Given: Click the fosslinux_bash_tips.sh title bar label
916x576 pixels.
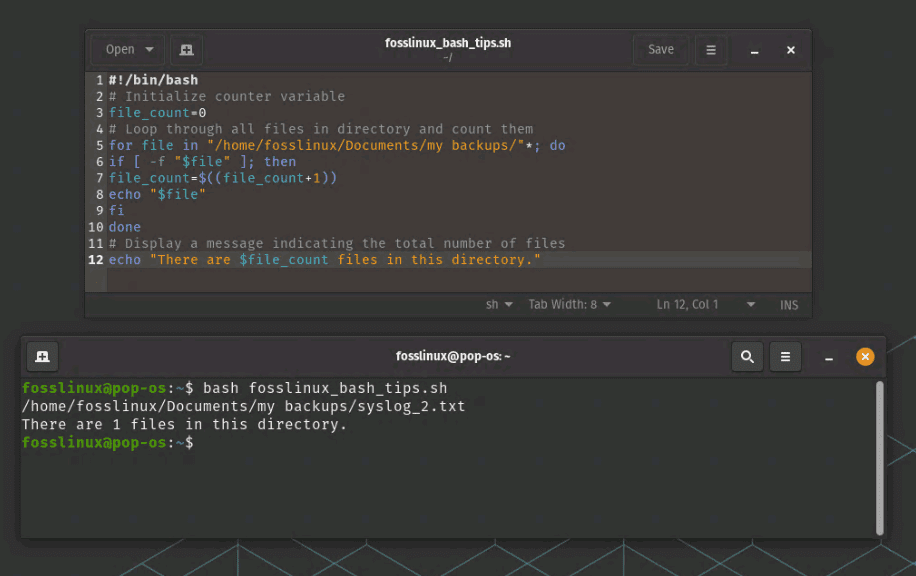Looking at the screenshot, I should pyautogui.click(x=447, y=42).
